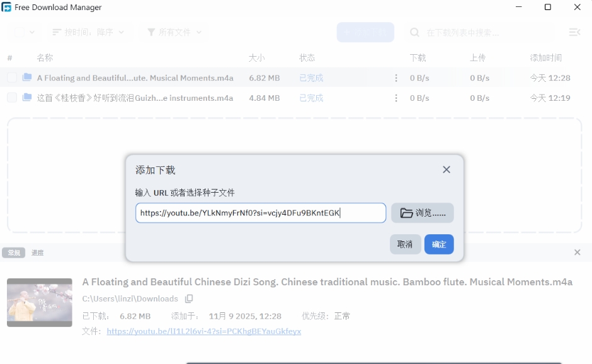The width and height of the screenshot is (592, 364).
Task: Click the sort lines icon in the 按时间 control
Action: coord(55,32)
